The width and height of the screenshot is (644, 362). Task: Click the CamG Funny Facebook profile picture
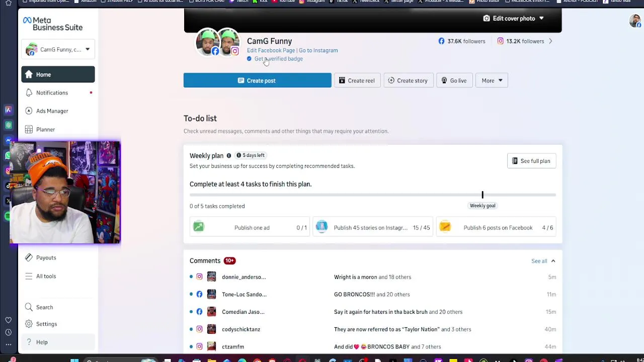point(207,42)
